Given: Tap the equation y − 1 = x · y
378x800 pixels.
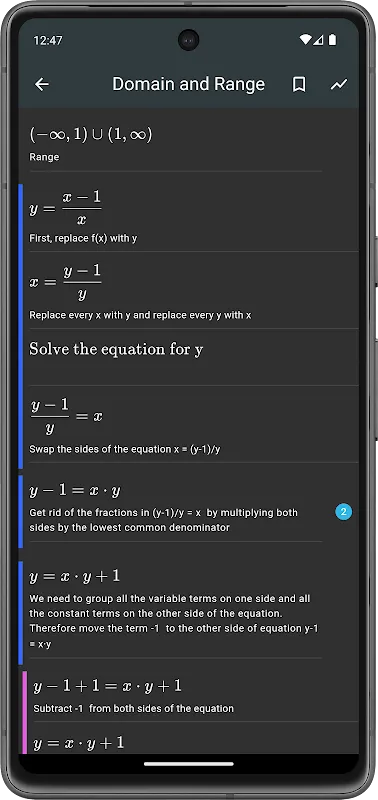Looking at the screenshot, I should [75, 491].
